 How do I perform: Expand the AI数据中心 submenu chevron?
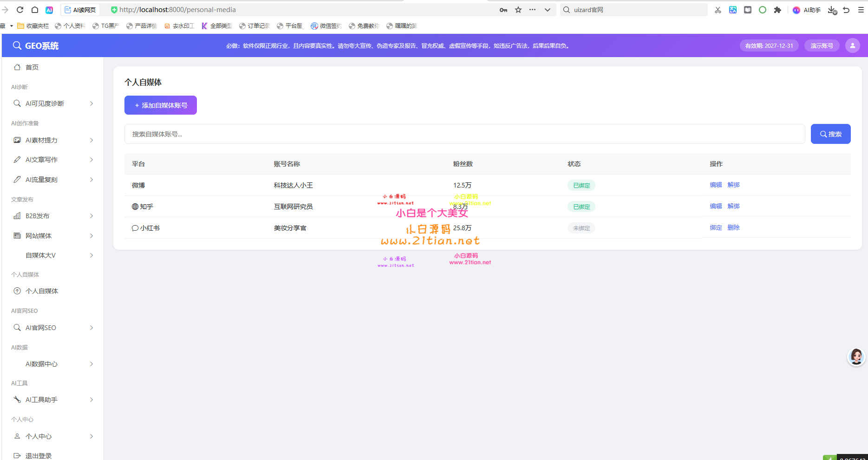(x=91, y=364)
